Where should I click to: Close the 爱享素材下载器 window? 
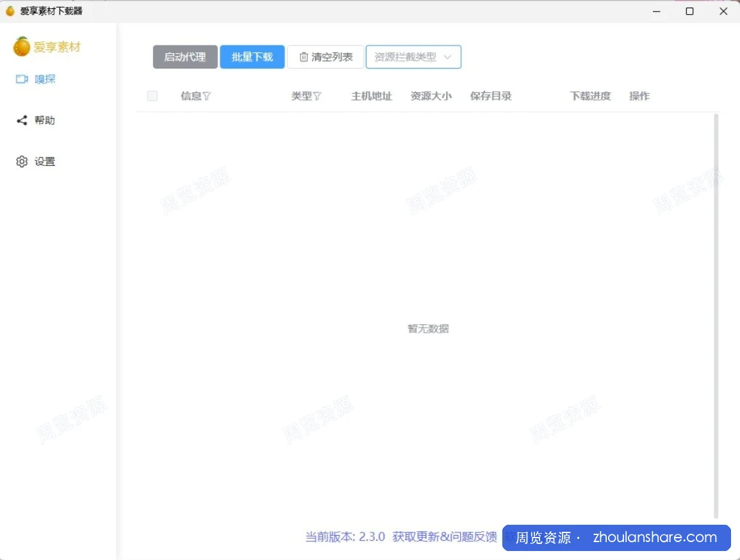coord(723,11)
